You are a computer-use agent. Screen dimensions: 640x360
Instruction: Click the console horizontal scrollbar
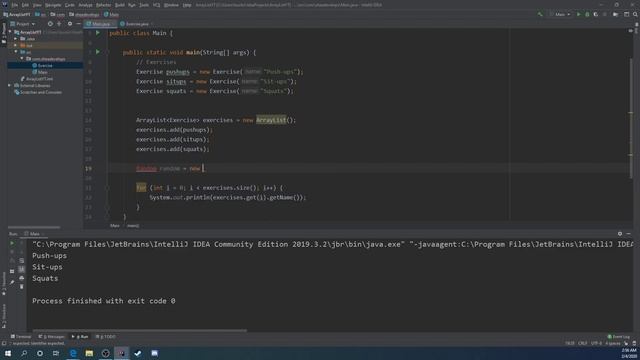(140, 330)
